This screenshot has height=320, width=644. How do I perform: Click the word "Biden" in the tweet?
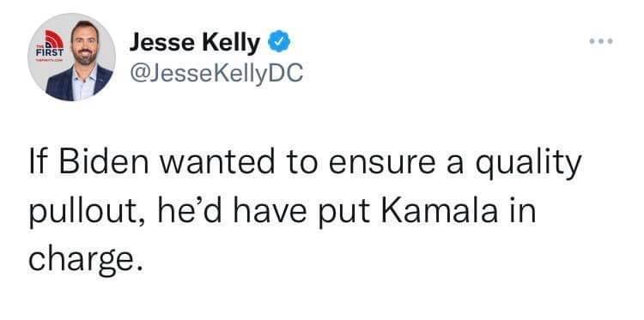pyautogui.click(x=103, y=161)
